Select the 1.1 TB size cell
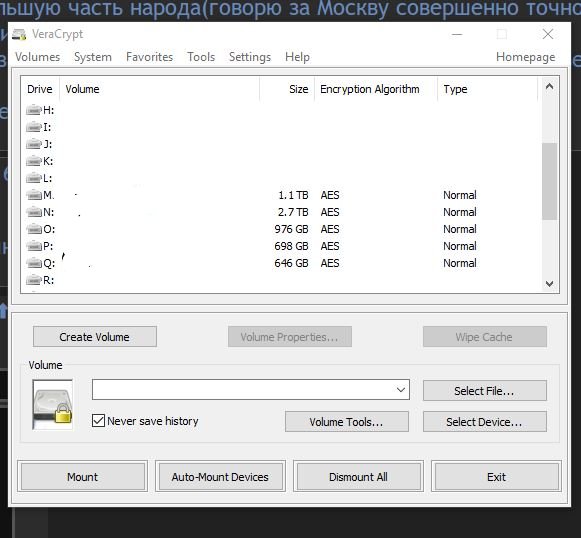581x538 pixels. click(x=293, y=195)
